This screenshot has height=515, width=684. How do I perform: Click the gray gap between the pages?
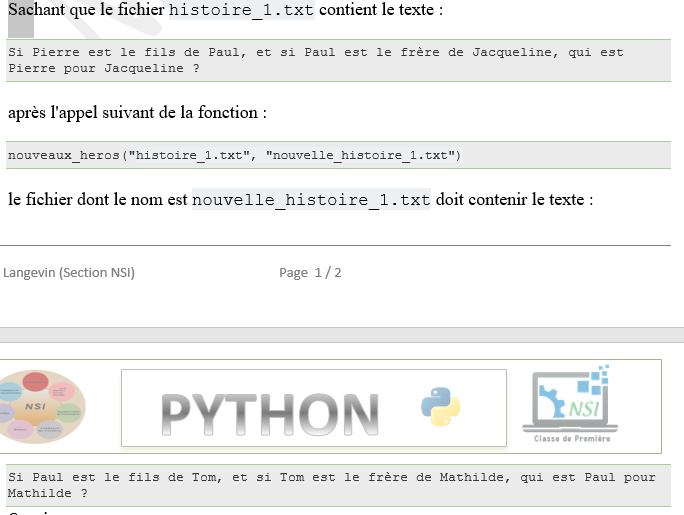point(342,334)
